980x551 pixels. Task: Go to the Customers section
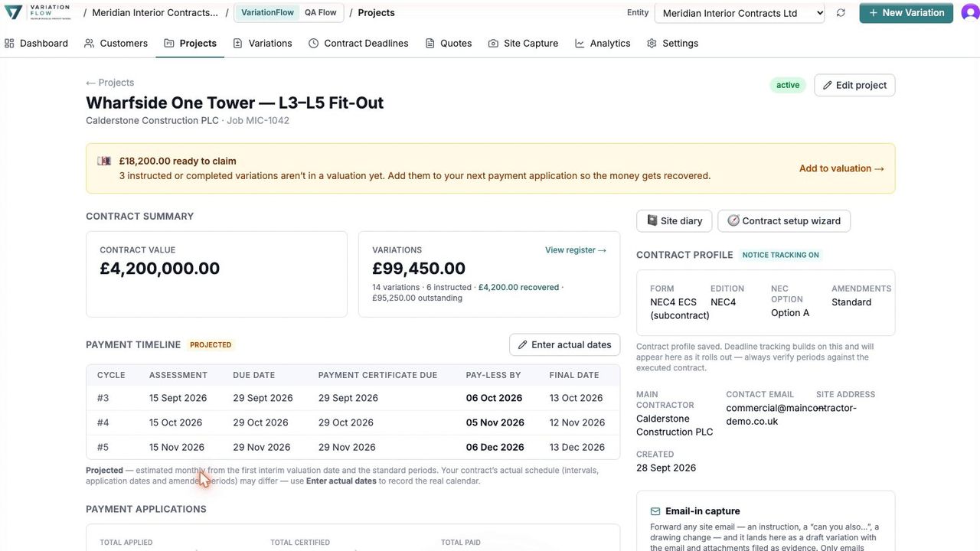tap(116, 44)
